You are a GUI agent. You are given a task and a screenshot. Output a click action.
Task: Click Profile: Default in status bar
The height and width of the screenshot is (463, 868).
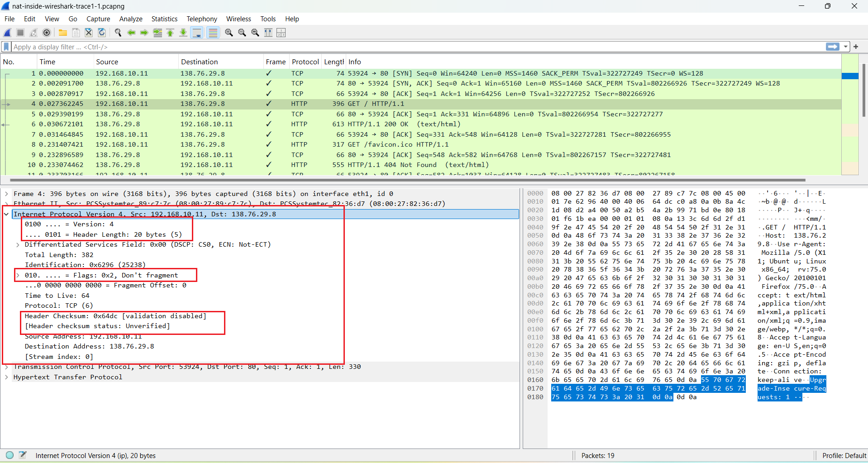coord(844,455)
